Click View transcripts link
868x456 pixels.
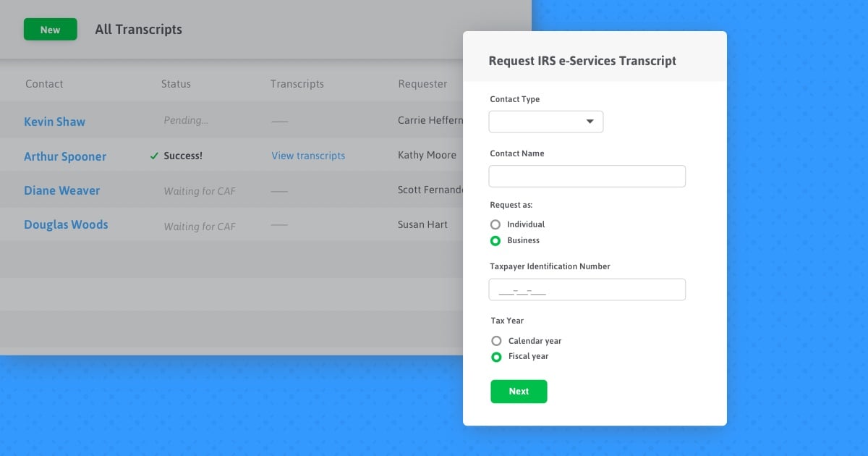[308, 156]
